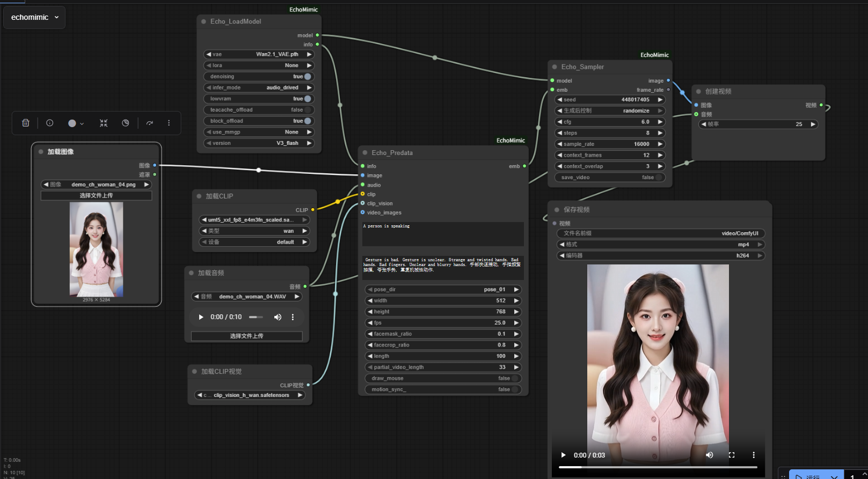Click the curved arrow icon in selection toolbar
The height and width of the screenshot is (479, 868).
(x=150, y=123)
